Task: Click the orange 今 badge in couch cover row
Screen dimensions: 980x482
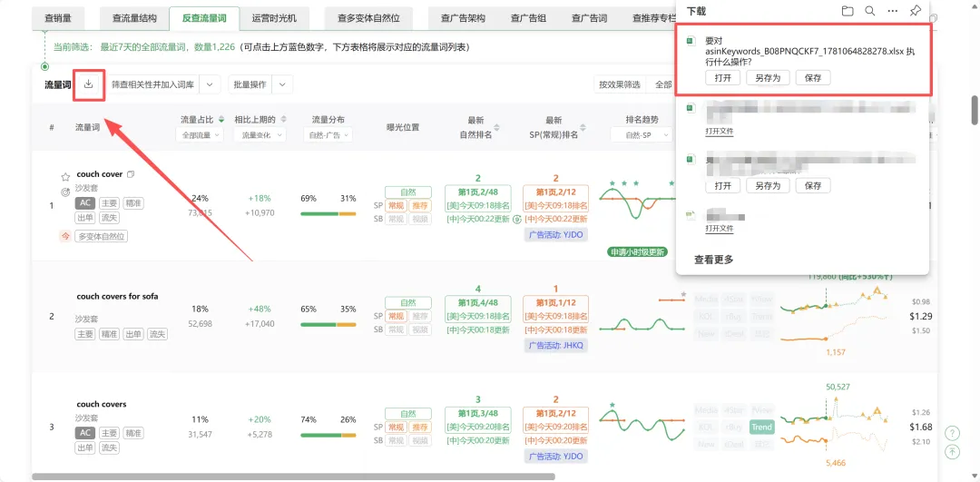Action: 65,236
